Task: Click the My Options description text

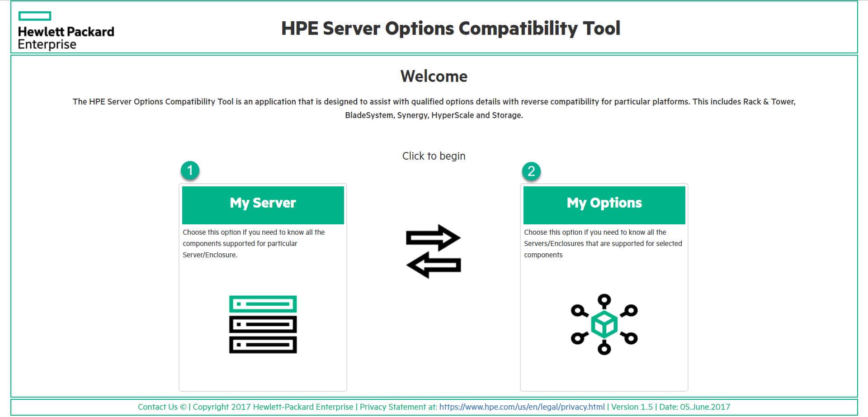Action: click(603, 243)
